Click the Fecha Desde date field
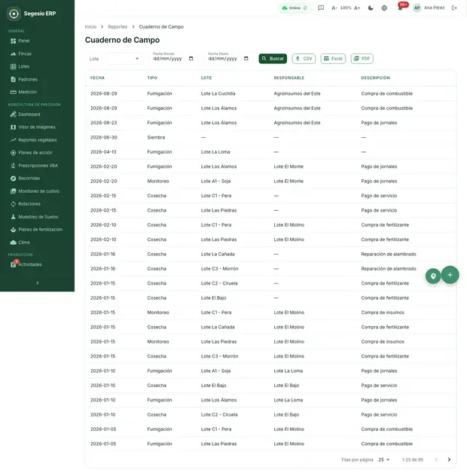467x476 pixels. click(x=173, y=58)
